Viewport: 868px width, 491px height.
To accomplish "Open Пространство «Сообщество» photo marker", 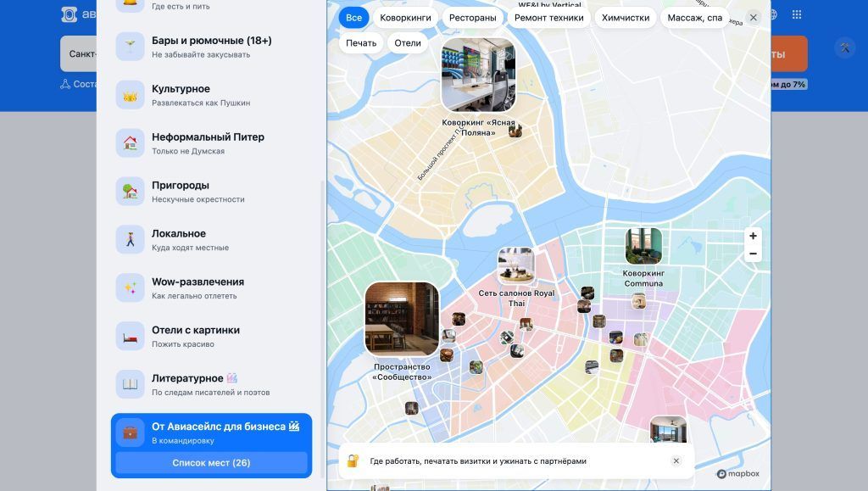I will pyautogui.click(x=402, y=319).
